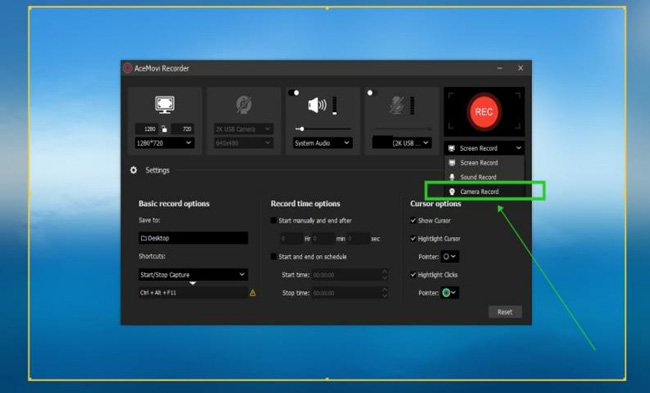This screenshot has height=393, width=650.
Task: Select Camera Record from the list
Action: 484,192
